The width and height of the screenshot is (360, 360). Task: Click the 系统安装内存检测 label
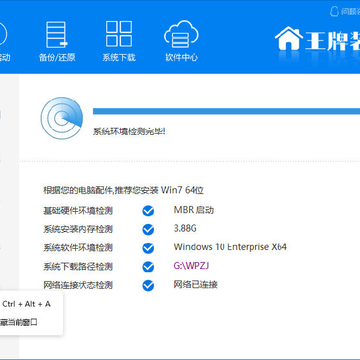point(78,229)
